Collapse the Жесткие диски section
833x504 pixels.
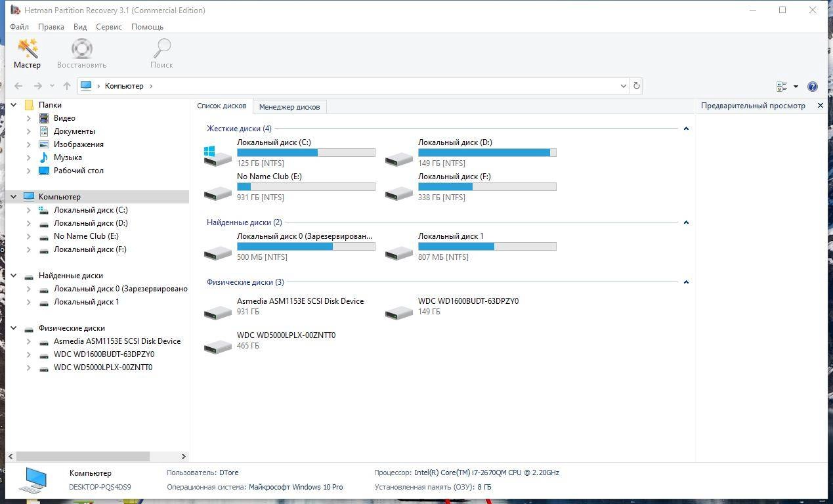pos(686,129)
